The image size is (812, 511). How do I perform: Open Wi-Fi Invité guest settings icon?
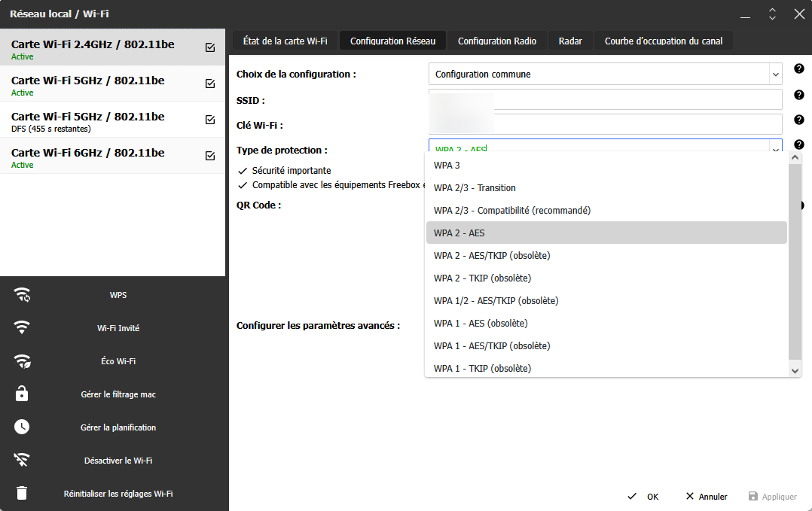click(23, 328)
